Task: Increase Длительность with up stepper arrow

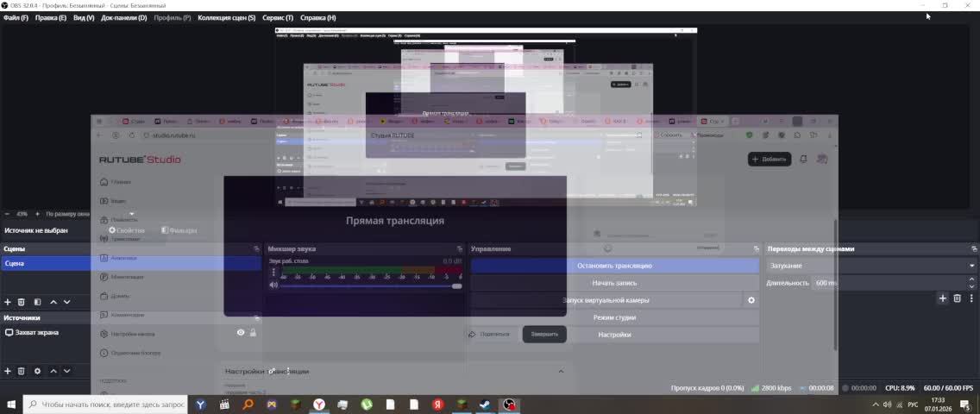Action: point(972,279)
